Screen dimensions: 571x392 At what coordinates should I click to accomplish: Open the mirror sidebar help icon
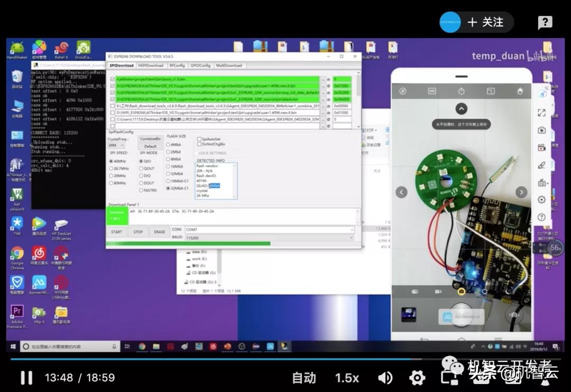pyautogui.click(x=541, y=217)
